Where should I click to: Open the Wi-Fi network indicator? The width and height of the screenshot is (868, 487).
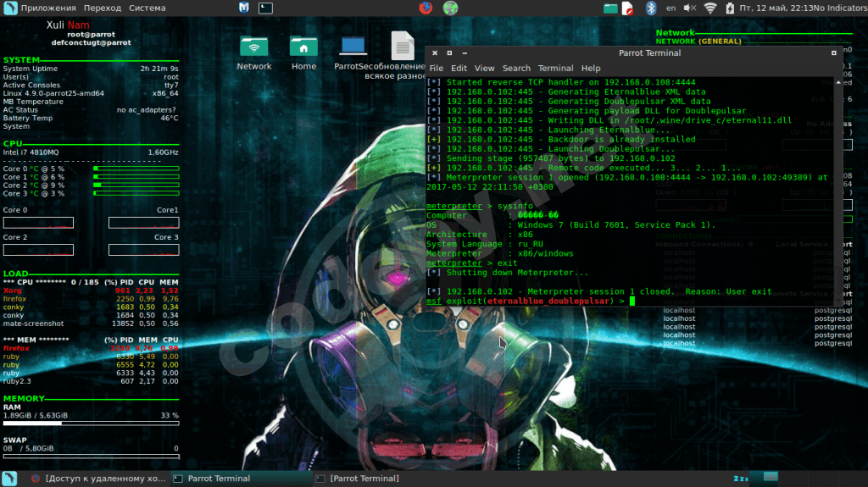click(710, 8)
